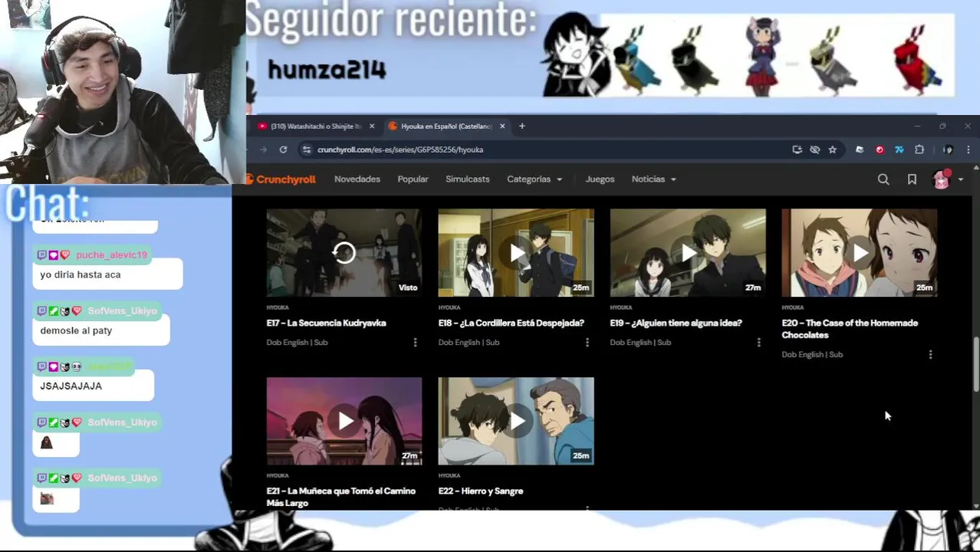980x552 pixels.
Task: Click the install app icon in address bar
Action: point(797,149)
